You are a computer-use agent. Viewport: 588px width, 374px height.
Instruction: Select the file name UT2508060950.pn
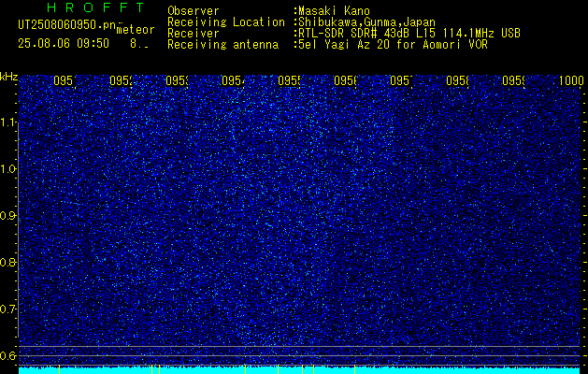[x=66, y=24]
